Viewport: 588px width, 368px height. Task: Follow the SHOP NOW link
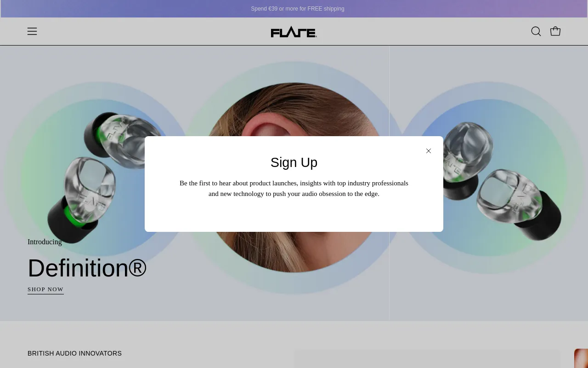pyautogui.click(x=45, y=289)
